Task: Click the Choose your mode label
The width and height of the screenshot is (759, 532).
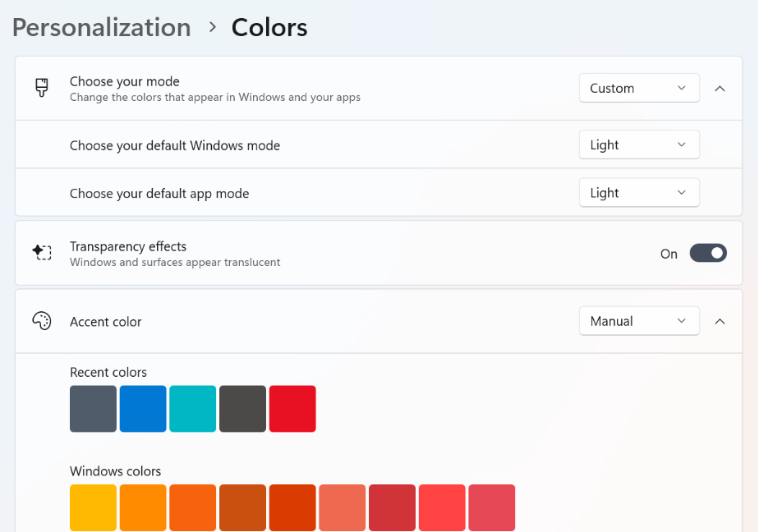Action: [124, 81]
